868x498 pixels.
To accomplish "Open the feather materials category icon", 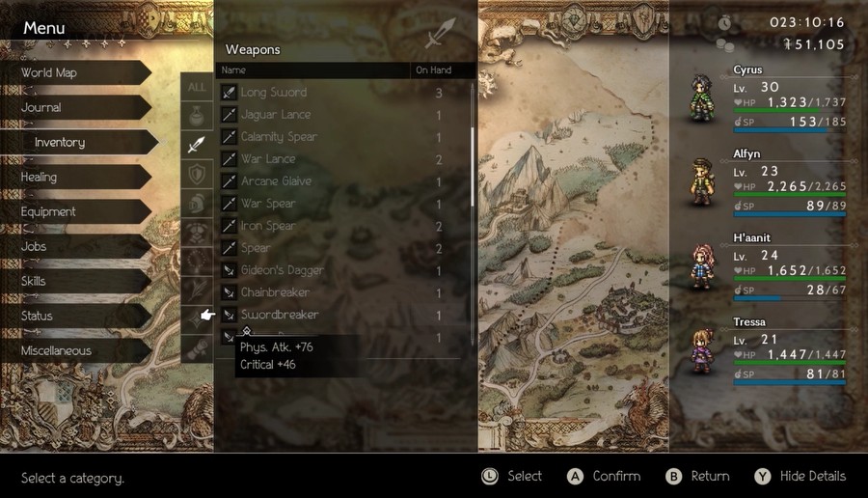I will coord(197,290).
